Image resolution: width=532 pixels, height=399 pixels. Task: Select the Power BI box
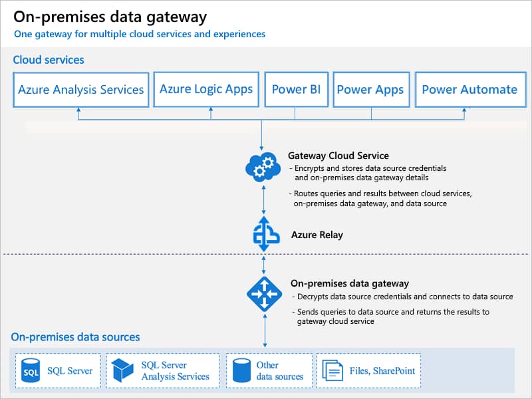tap(296, 89)
